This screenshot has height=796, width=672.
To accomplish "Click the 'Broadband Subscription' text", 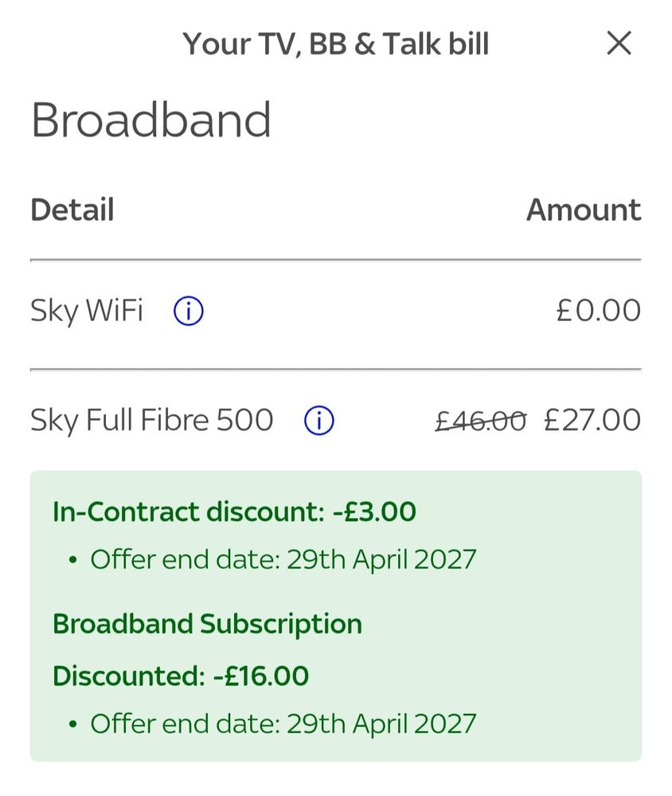I will coord(207,623).
